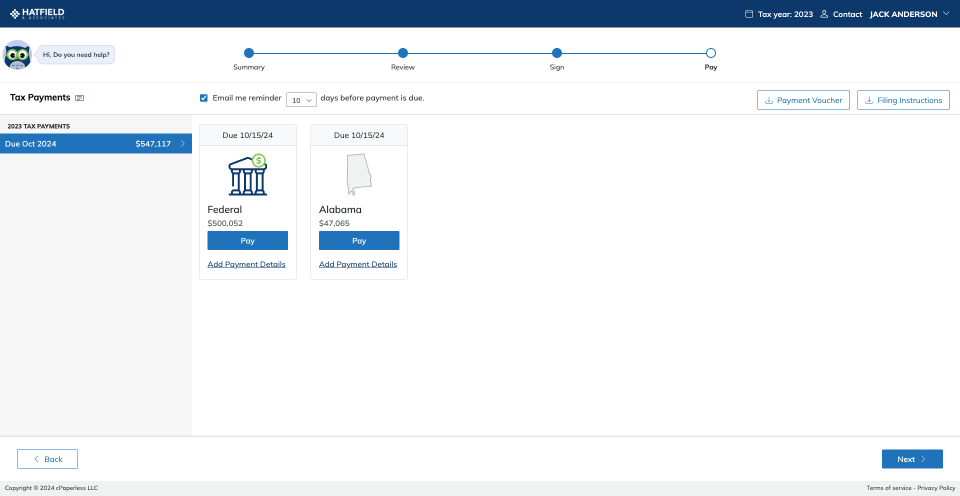Screen dimensions: 960x496
Task: Click the Federal $500,052 amount
Action: (x=225, y=224)
